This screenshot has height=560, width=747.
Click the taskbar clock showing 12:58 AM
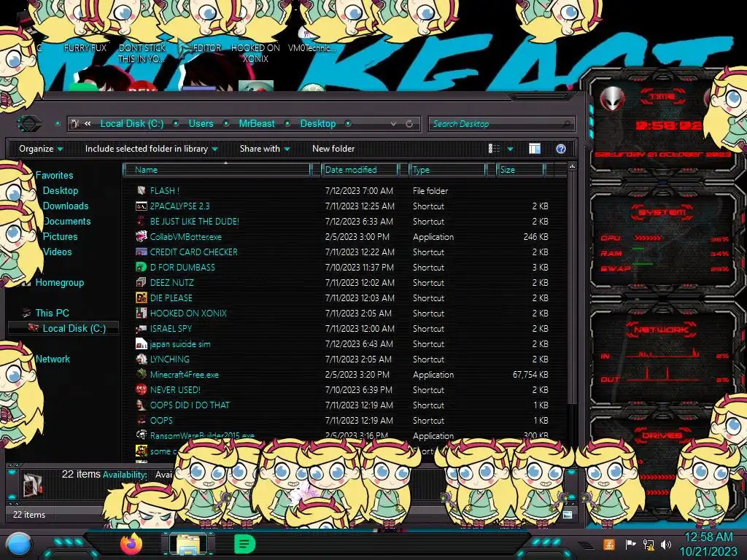[x=708, y=537]
